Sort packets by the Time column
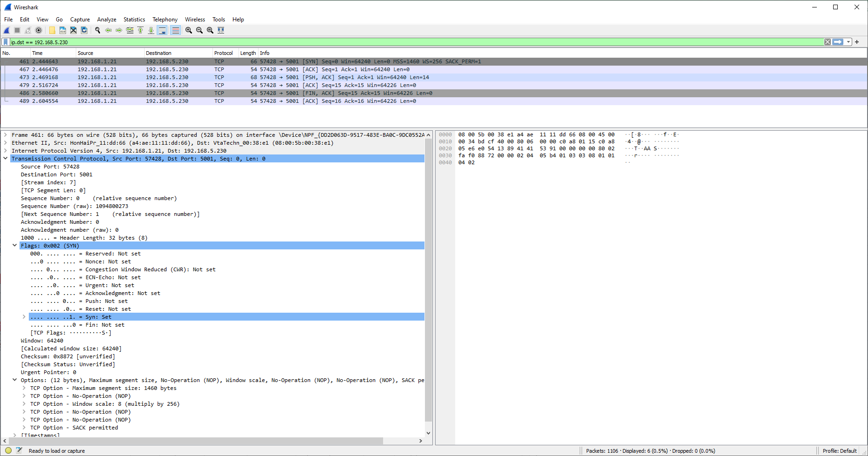Viewport: 868px width, 456px height. pos(53,53)
